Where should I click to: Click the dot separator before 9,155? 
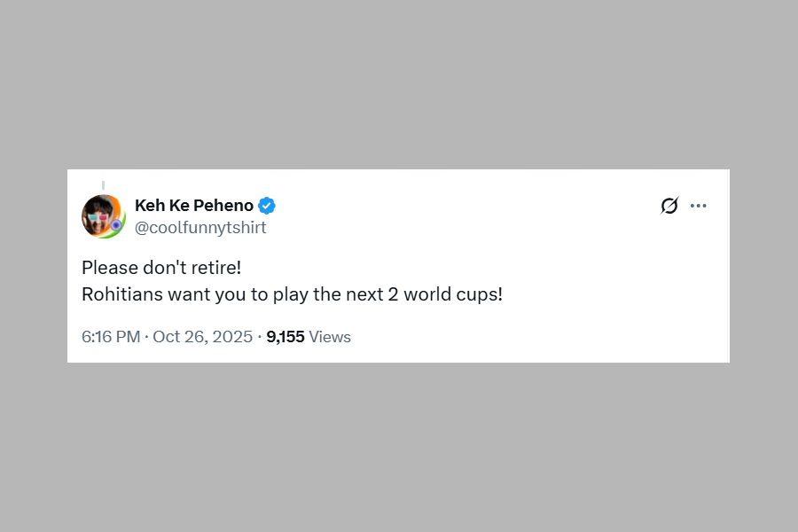(x=259, y=337)
